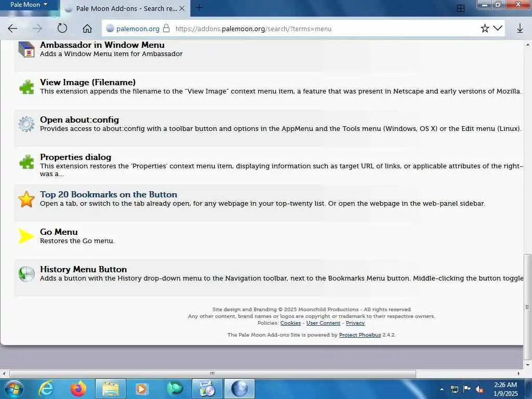The height and width of the screenshot is (399, 532).
Task: Open the Go Menu add-on
Action: tap(59, 232)
